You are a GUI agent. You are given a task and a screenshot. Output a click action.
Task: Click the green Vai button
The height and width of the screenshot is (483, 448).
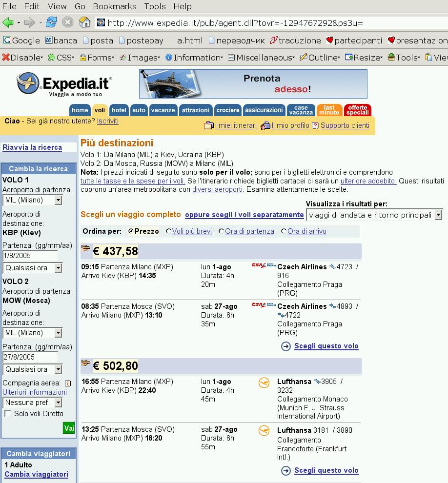point(69,428)
